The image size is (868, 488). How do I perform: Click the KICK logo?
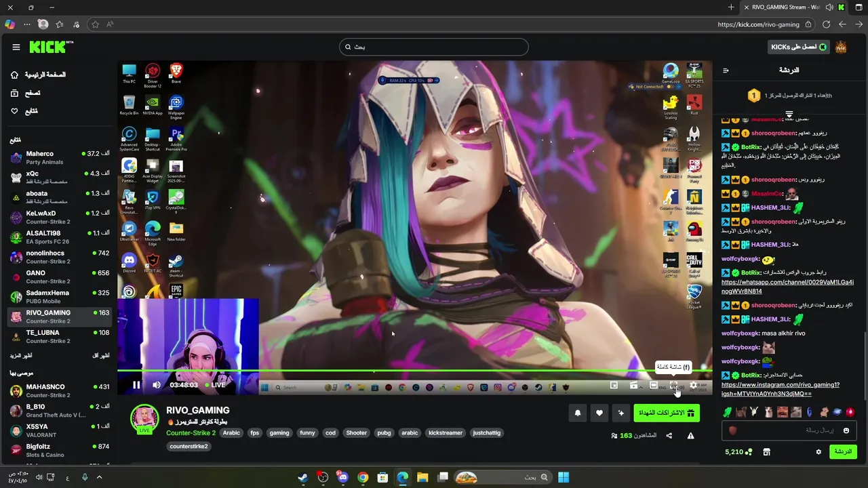point(51,47)
